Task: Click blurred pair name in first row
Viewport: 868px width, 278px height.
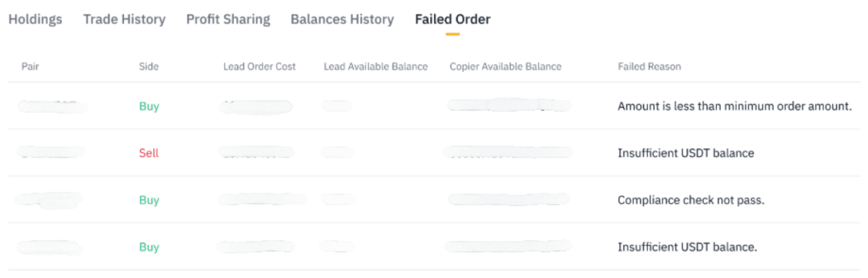Action: tap(52, 106)
